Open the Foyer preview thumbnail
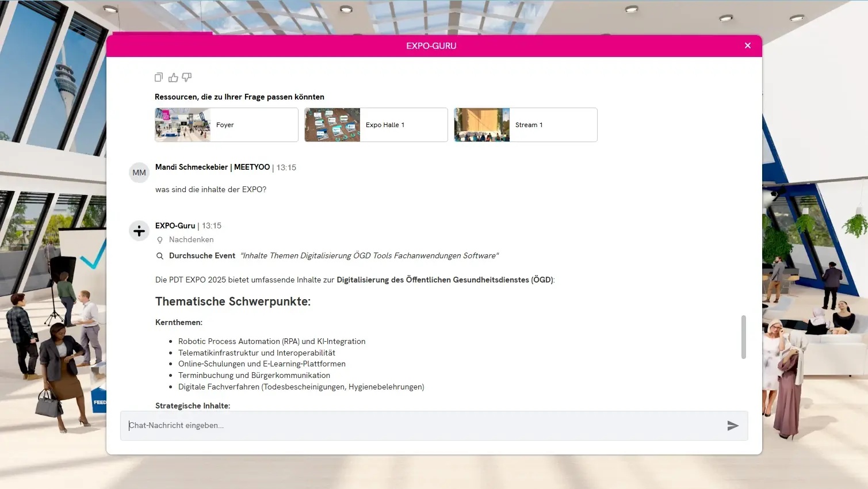The height and width of the screenshot is (489, 868). click(183, 125)
